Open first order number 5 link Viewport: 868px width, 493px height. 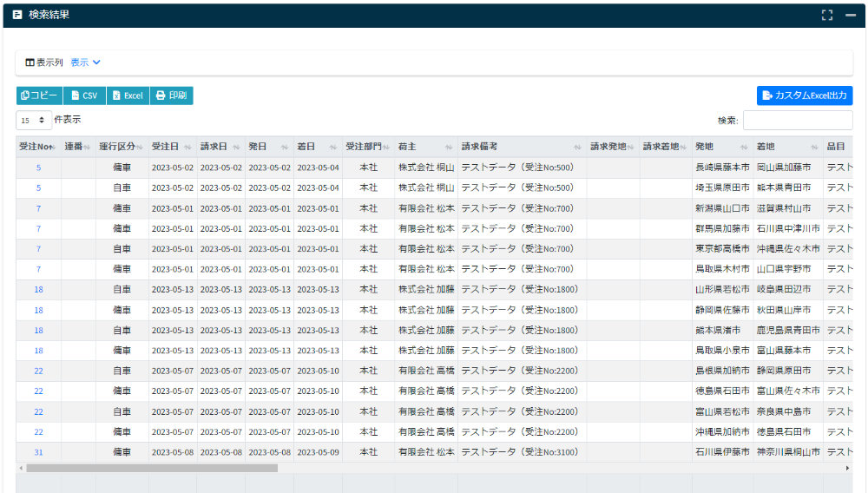[38, 168]
